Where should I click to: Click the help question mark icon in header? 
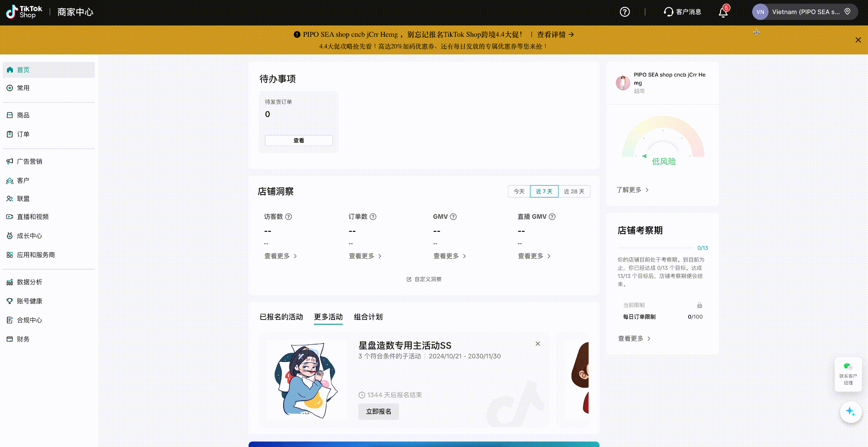pyautogui.click(x=624, y=12)
